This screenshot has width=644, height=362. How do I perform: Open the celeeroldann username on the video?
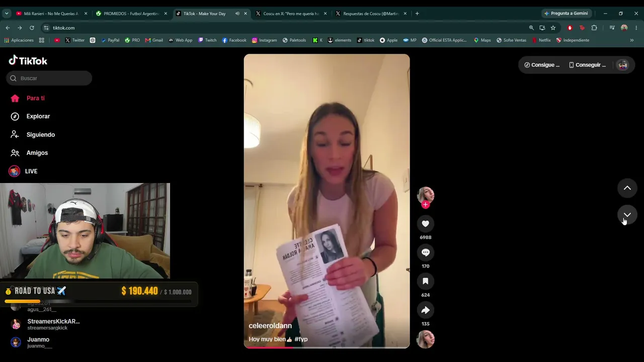(x=270, y=326)
